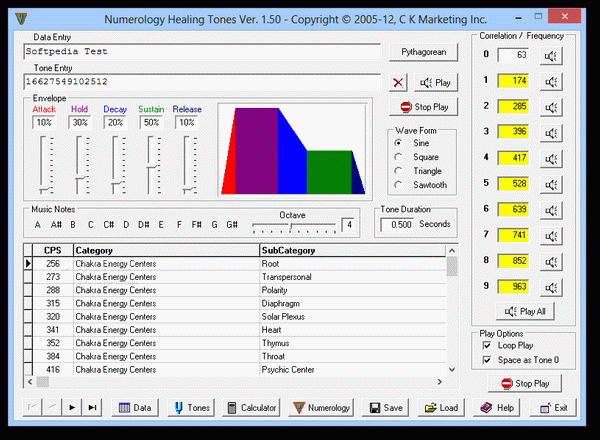
Task: Click the Play All button
Action: [525, 311]
